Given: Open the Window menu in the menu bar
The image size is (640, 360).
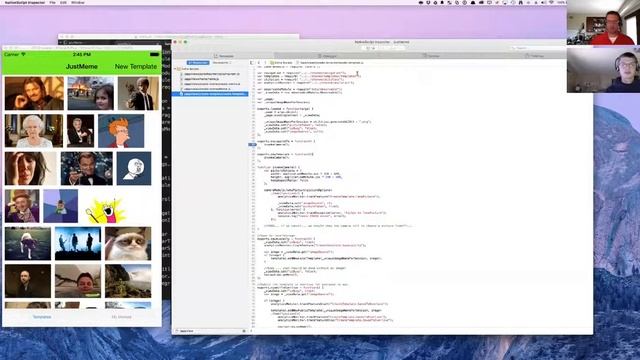Looking at the screenshot, I should pyautogui.click(x=78, y=2).
